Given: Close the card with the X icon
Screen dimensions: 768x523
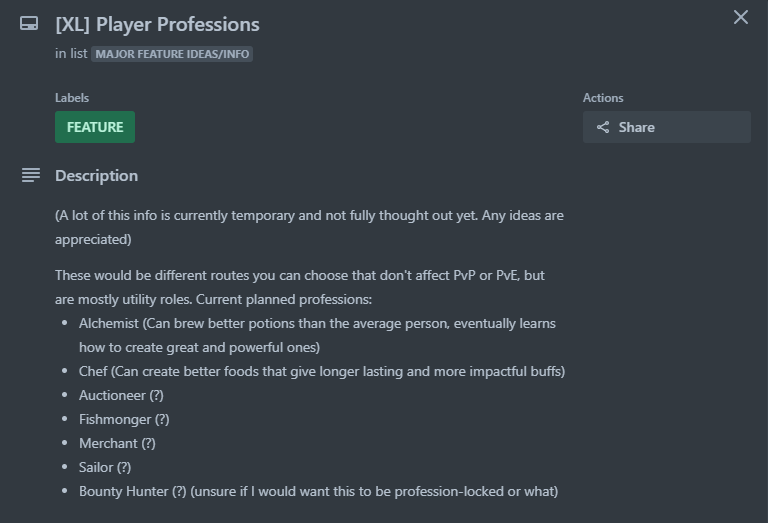Looking at the screenshot, I should click(x=741, y=17).
